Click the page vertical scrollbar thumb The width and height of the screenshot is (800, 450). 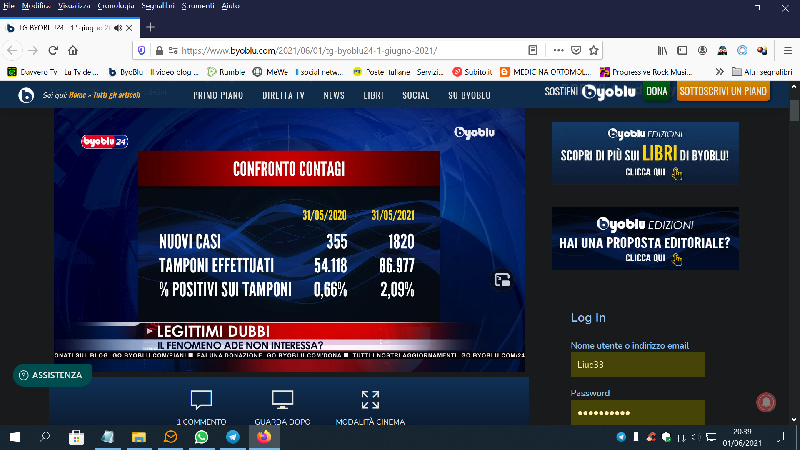794,110
